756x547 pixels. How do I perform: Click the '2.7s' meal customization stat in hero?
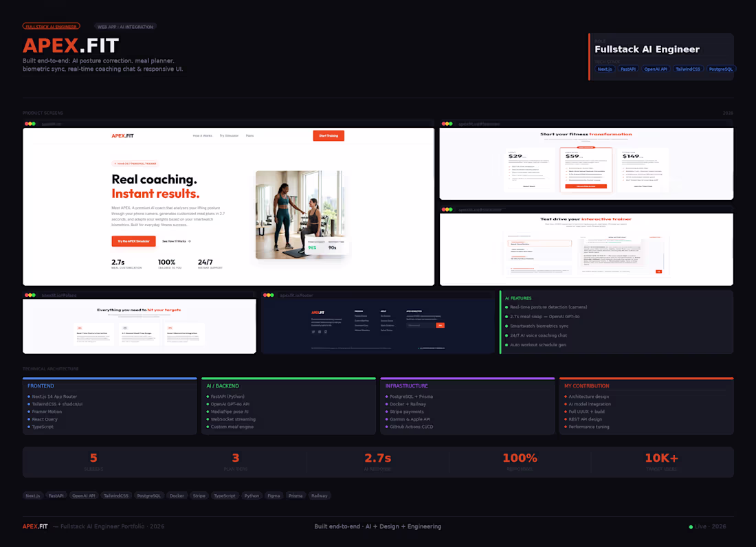[126, 264]
